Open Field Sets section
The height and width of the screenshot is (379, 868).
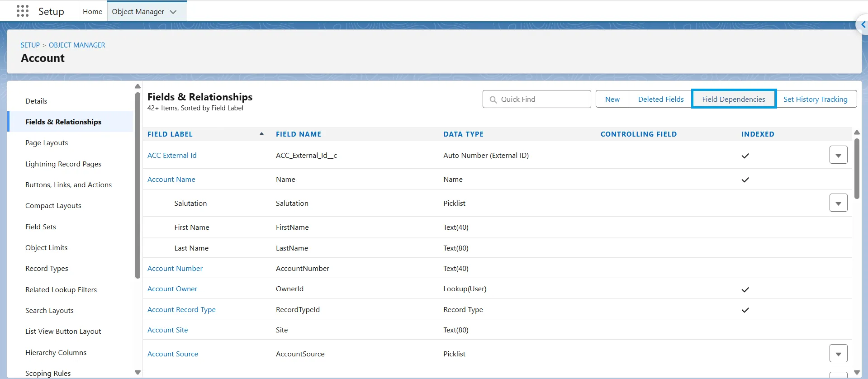tap(41, 227)
